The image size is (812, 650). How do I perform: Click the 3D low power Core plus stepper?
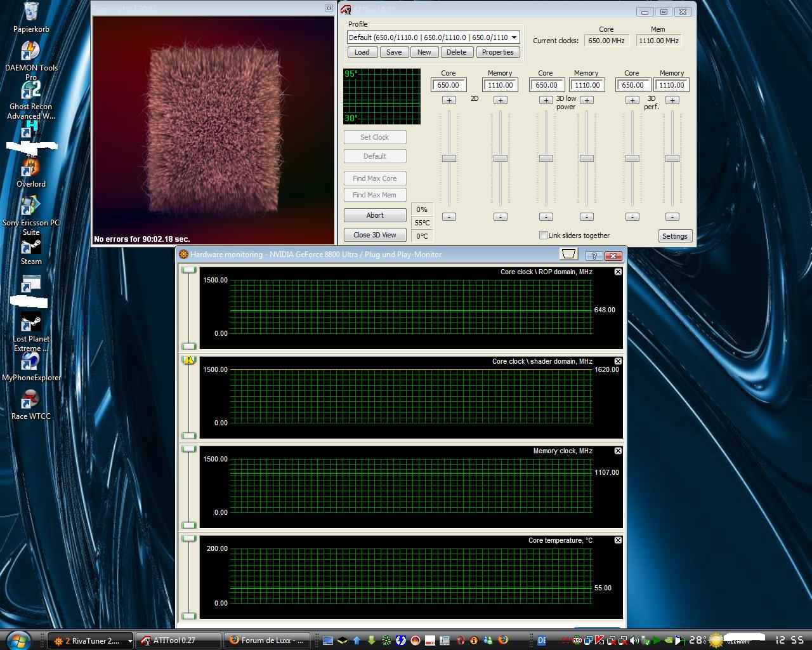546,100
